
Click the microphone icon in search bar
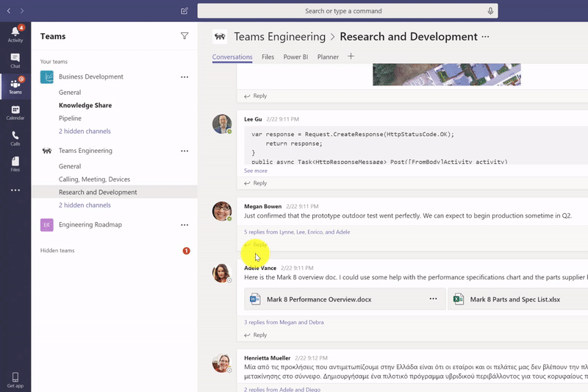[x=490, y=11]
